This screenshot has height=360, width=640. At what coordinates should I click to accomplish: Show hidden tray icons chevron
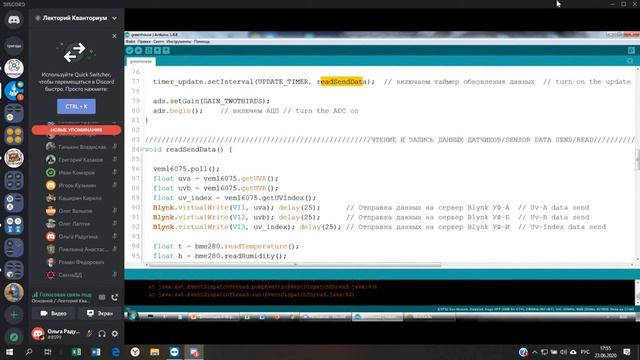[x=535, y=352]
